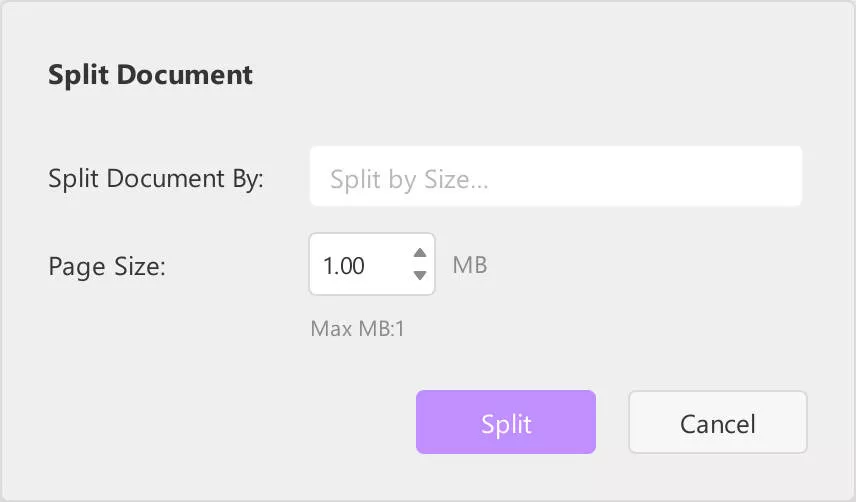Increase page size with the up arrow

420,253
